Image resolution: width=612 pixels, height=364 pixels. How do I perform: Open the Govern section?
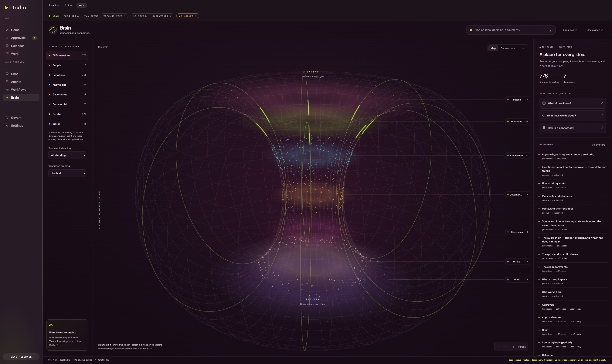point(21,118)
